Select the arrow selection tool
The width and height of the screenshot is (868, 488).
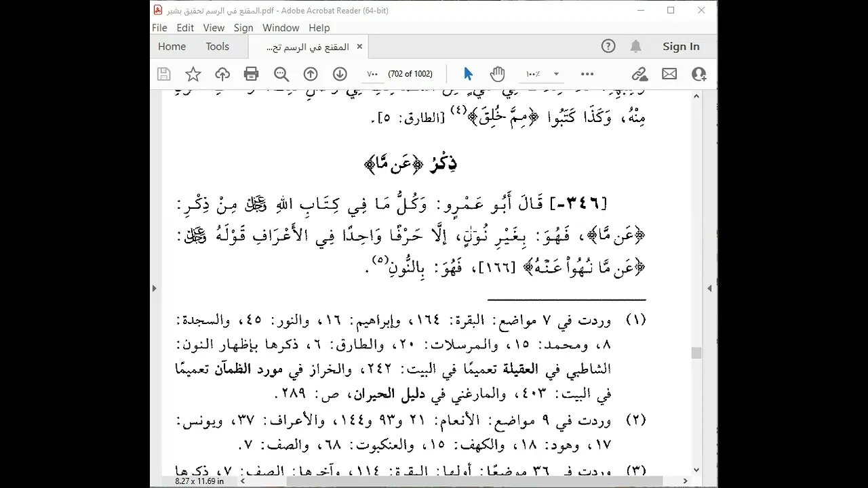(x=468, y=74)
